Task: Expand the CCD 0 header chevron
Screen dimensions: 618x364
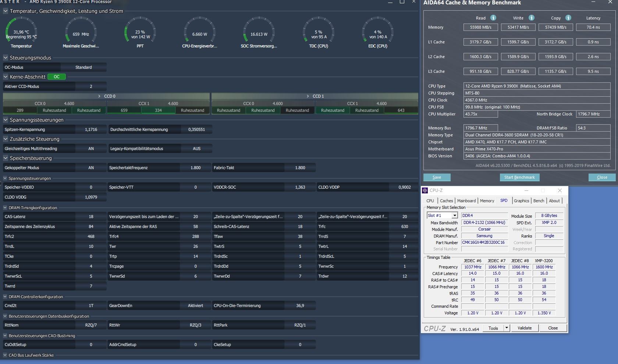Action: [99, 96]
